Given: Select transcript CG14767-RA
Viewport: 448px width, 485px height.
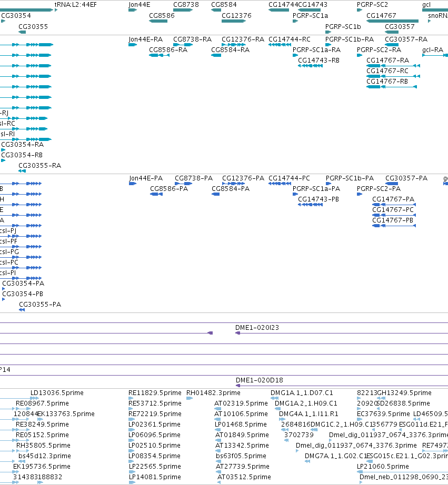Looking at the screenshot, I should (x=387, y=60).
